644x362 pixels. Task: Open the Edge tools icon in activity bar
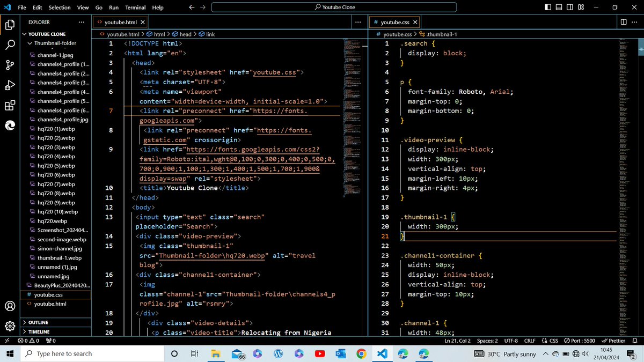pyautogui.click(x=10, y=125)
